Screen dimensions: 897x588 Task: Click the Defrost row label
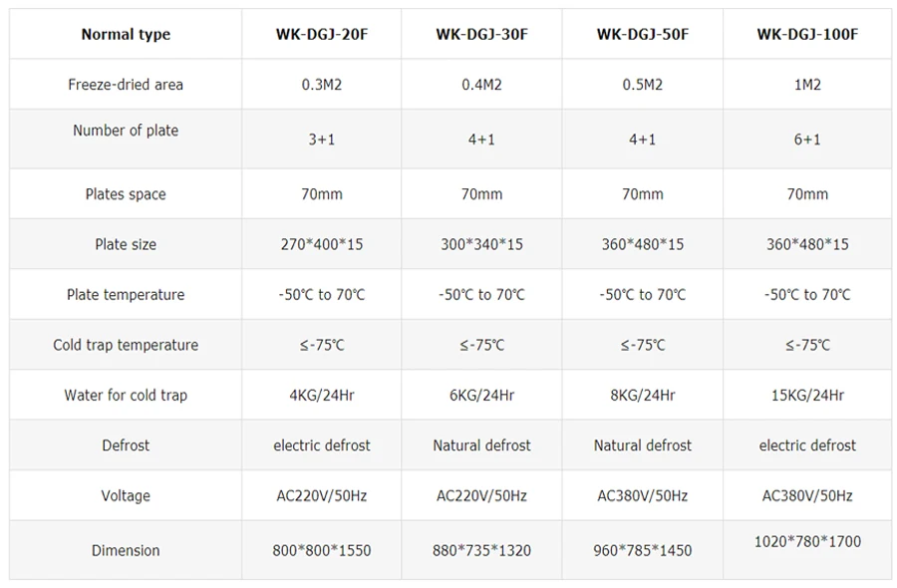pos(126,445)
